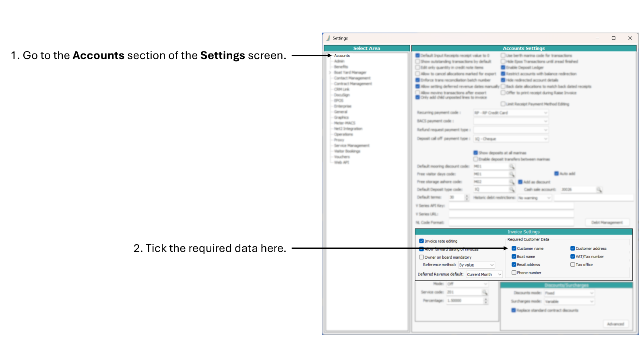Untick the Customer name checkbox
This screenshot has height=362, width=644.
coord(514,249)
